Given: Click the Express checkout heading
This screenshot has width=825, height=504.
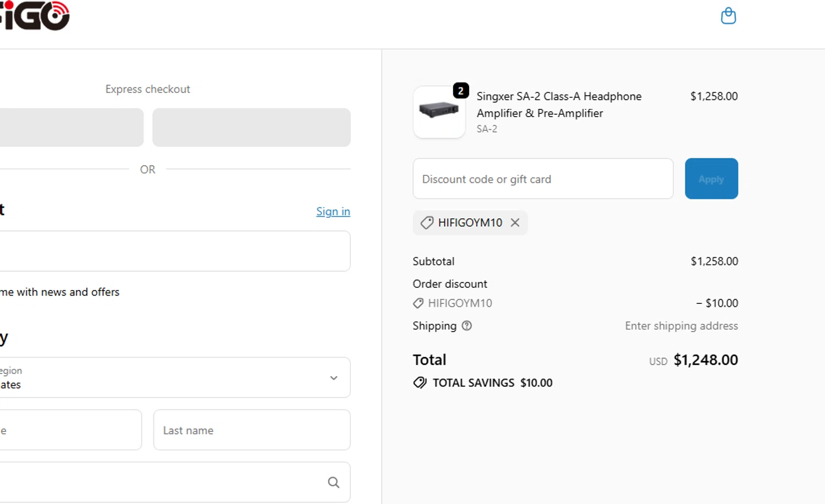Looking at the screenshot, I should pos(147,89).
